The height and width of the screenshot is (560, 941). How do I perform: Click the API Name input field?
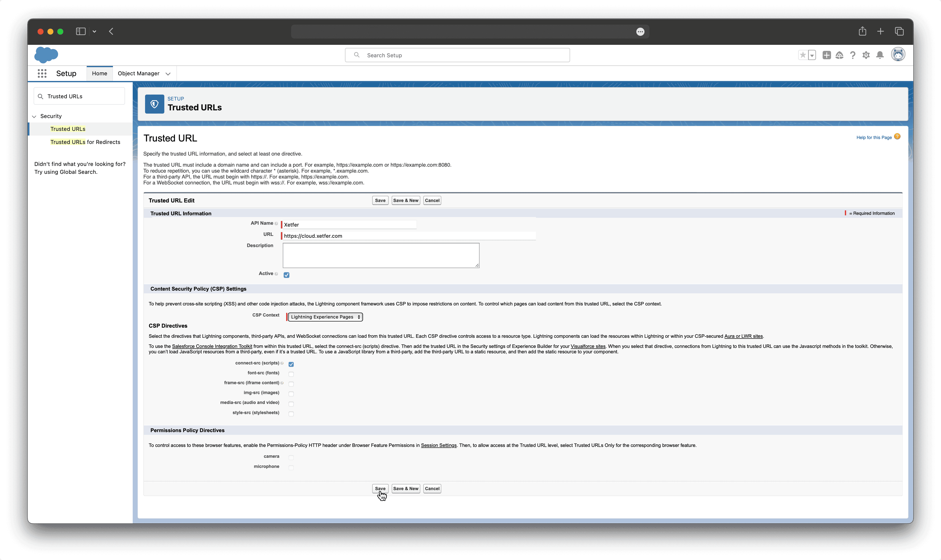350,224
